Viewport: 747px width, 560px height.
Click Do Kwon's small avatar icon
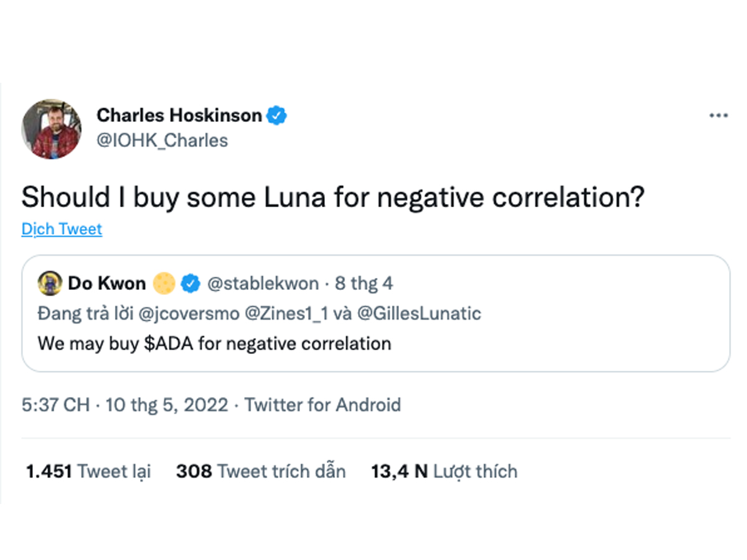pyautogui.click(x=49, y=284)
